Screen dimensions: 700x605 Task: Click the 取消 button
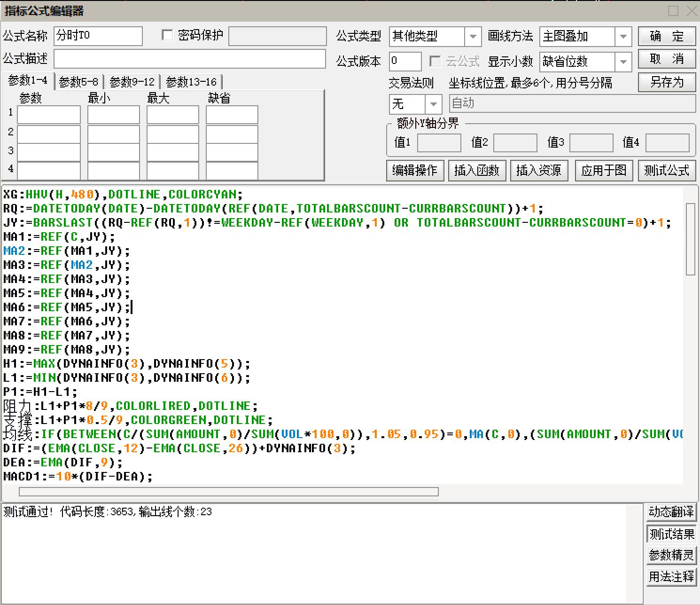(x=667, y=59)
